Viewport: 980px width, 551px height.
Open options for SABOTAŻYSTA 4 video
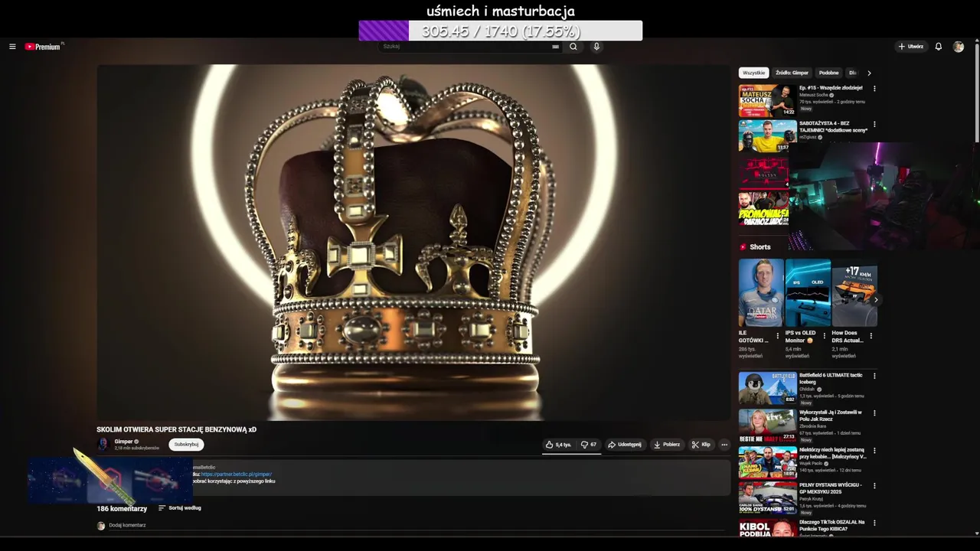(x=874, y=124)
